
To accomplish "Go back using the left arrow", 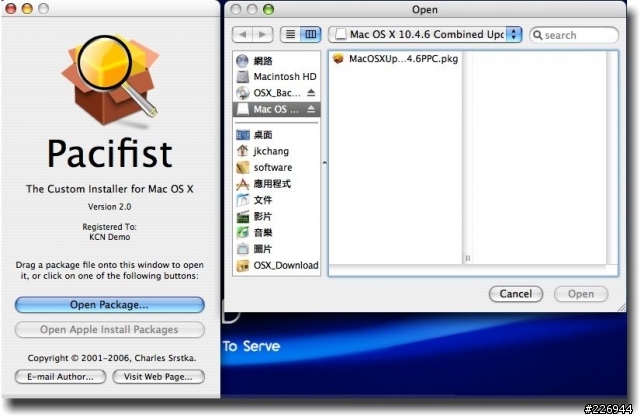I will [242, 35].
